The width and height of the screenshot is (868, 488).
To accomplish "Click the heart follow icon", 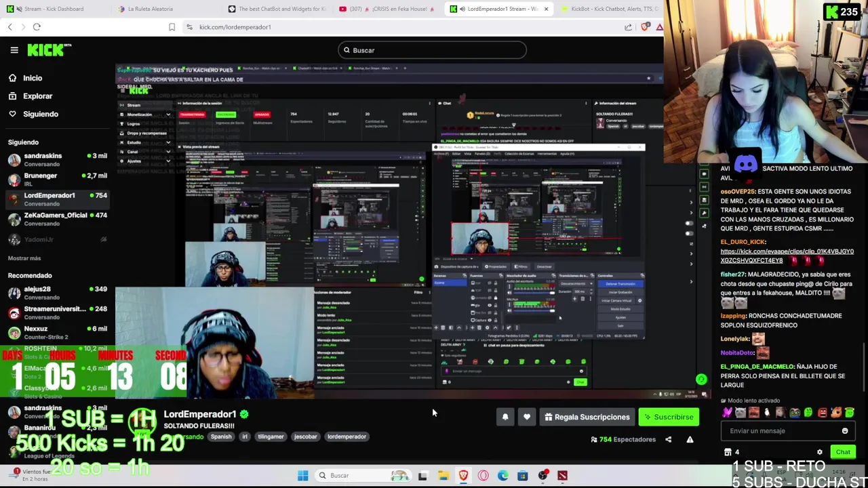I will [x=527, y=417].
